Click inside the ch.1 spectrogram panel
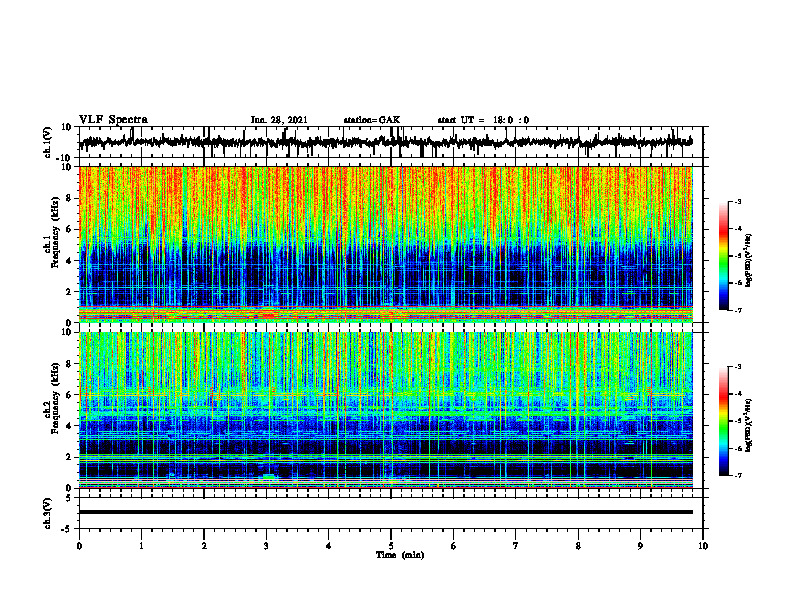This screenshot has width=792, height=612. coord(386,244)
